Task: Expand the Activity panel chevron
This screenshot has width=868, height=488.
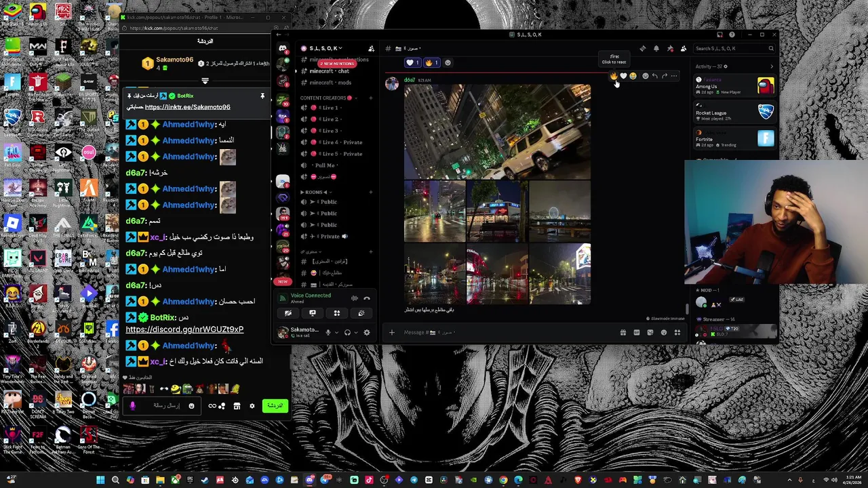Action: pyautogui.click(x=771, y=66)
